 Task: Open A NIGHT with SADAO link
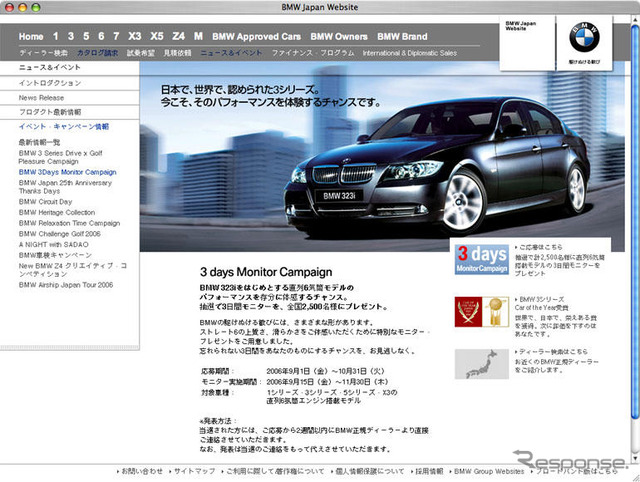point(53,244)
